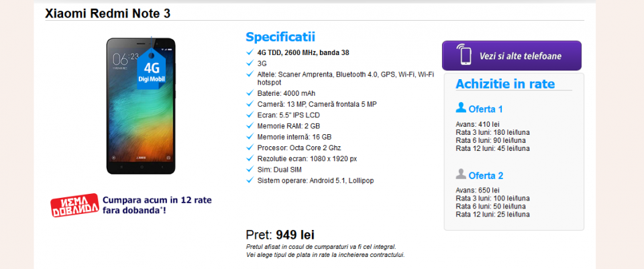Click the checkmark beside Sim: Dual SIM
This screenshot has width=644, height=269.
[x=250, y=170]
